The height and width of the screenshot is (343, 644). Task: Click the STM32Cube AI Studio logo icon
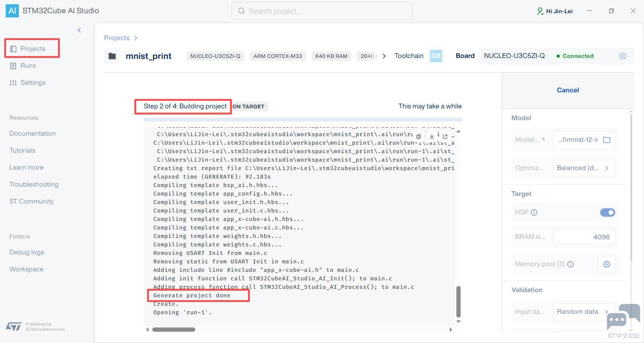click(12, 11)
